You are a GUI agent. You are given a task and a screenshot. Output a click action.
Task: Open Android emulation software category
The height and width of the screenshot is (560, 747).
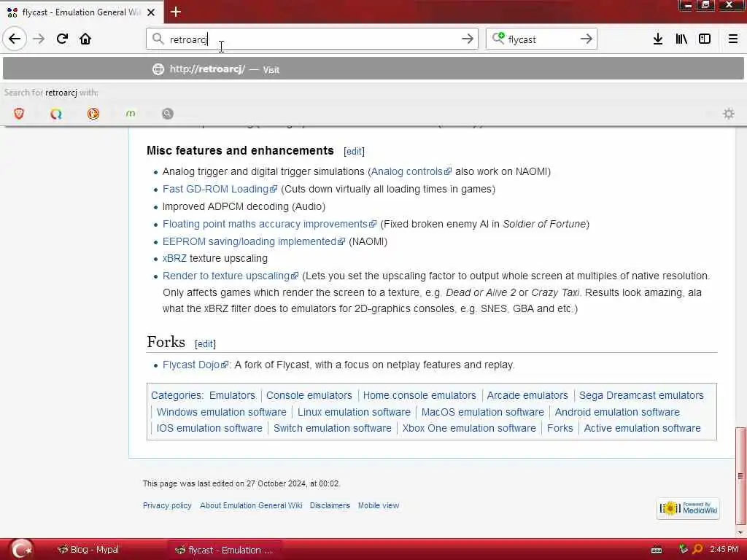click(617, 412)
